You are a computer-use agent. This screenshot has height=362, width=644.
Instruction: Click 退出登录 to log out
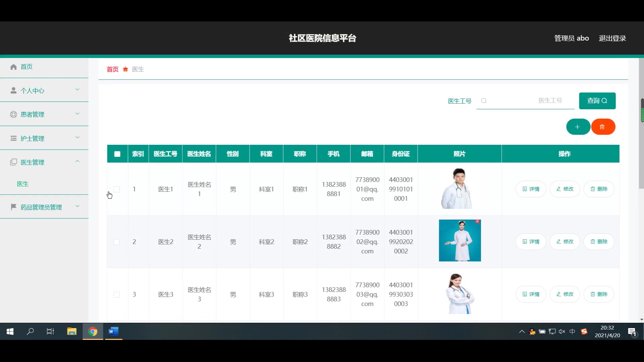[612, 38]
